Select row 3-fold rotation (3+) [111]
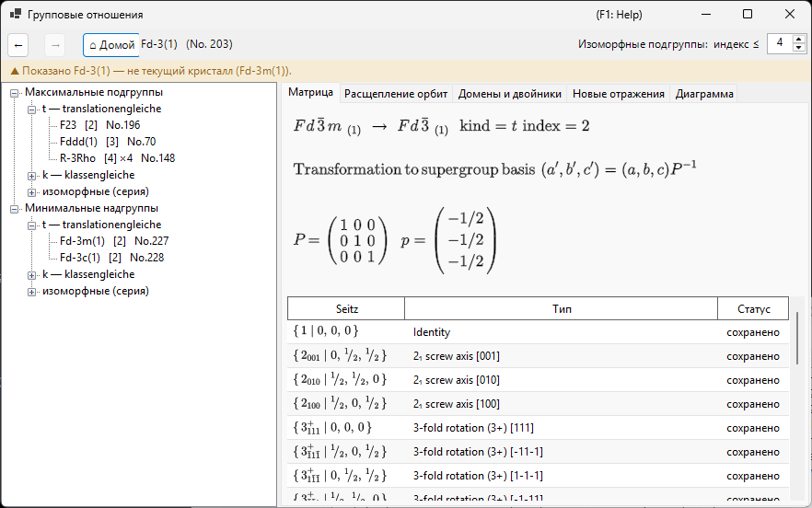 [x=538, y=428]
